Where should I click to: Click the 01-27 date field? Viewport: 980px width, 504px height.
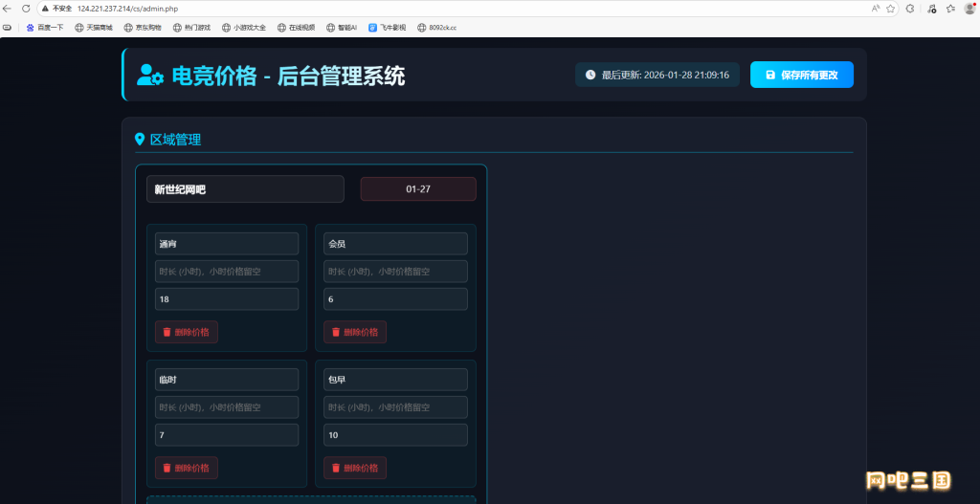(418, 189)
